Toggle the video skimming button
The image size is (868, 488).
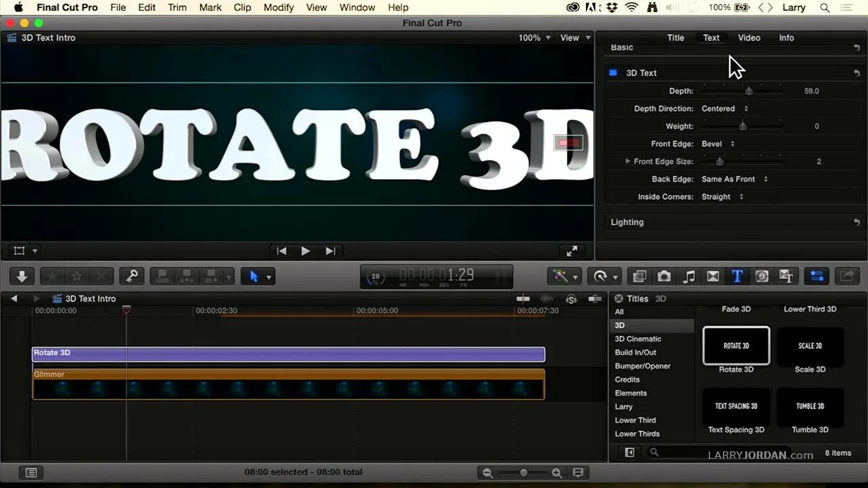[x=523, y=299]
